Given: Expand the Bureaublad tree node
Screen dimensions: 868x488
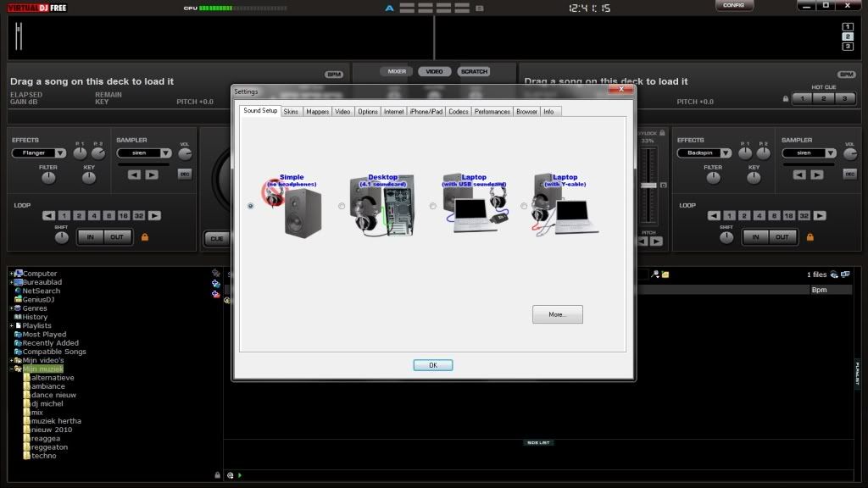Looking at the screenshot, I should [x=12, y=282].
